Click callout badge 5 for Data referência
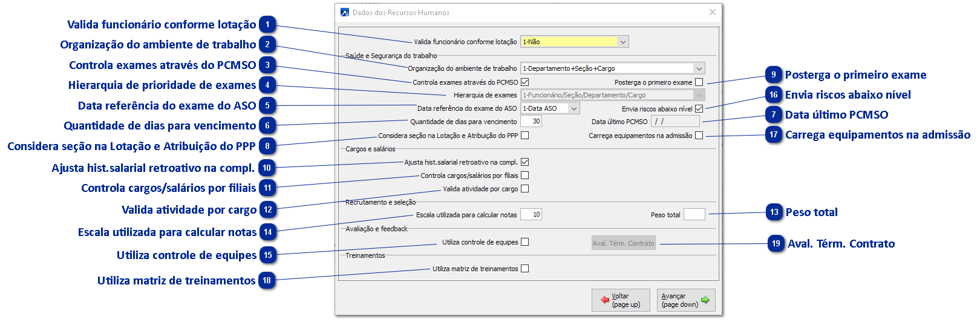980x325 pixels. tap(267, 106)
